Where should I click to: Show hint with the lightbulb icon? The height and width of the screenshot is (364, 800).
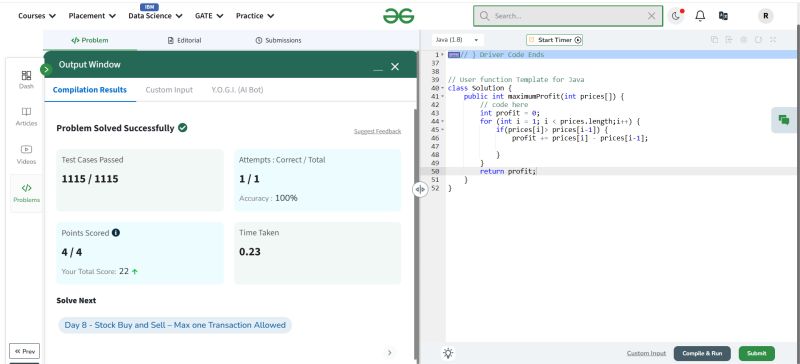[x=448, y=353]
